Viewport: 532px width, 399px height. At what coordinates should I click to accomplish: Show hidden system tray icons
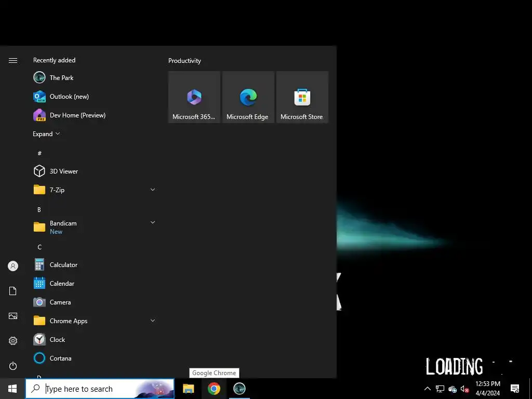pyautogui.click(x=428, y=389)
